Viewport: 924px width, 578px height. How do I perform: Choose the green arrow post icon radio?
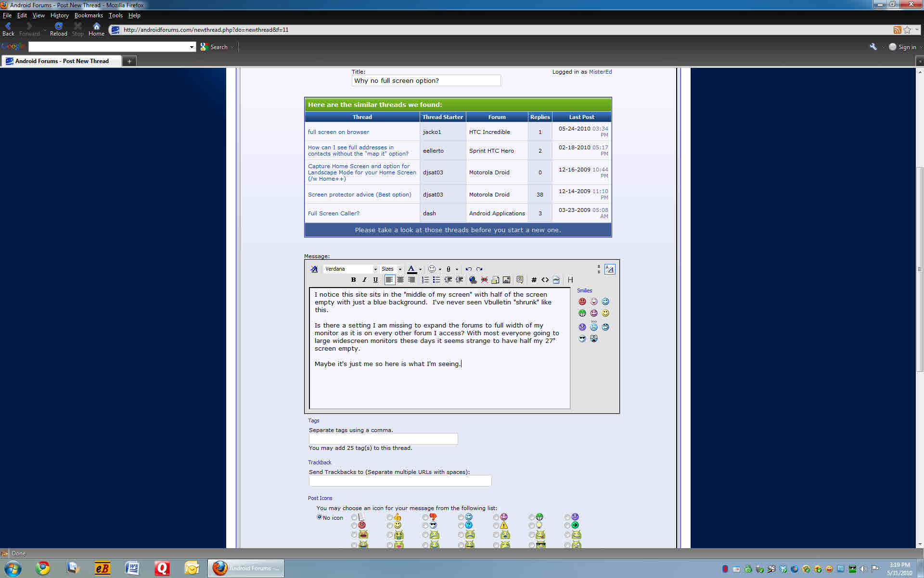point(567,525)
